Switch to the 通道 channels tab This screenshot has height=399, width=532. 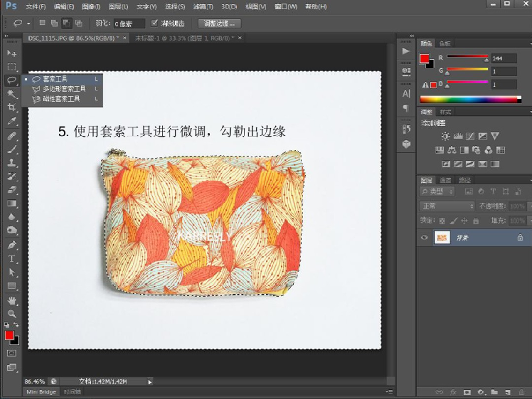tap(445, 180)
